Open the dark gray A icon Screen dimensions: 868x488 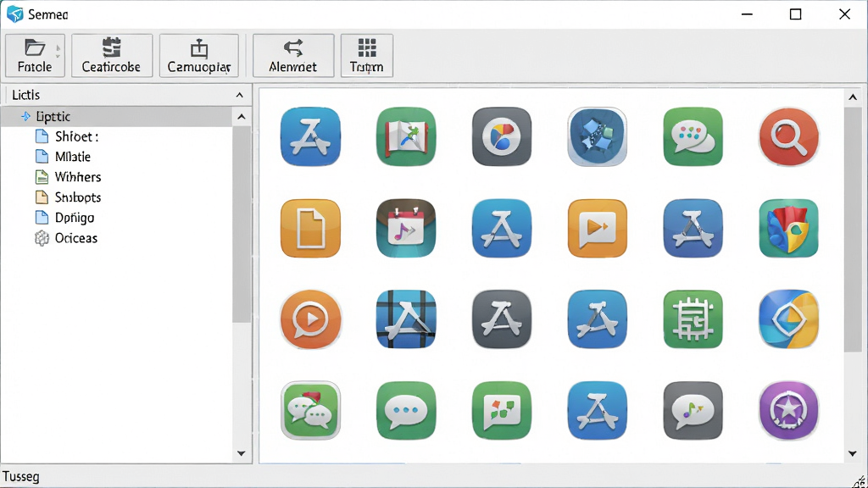502,319
